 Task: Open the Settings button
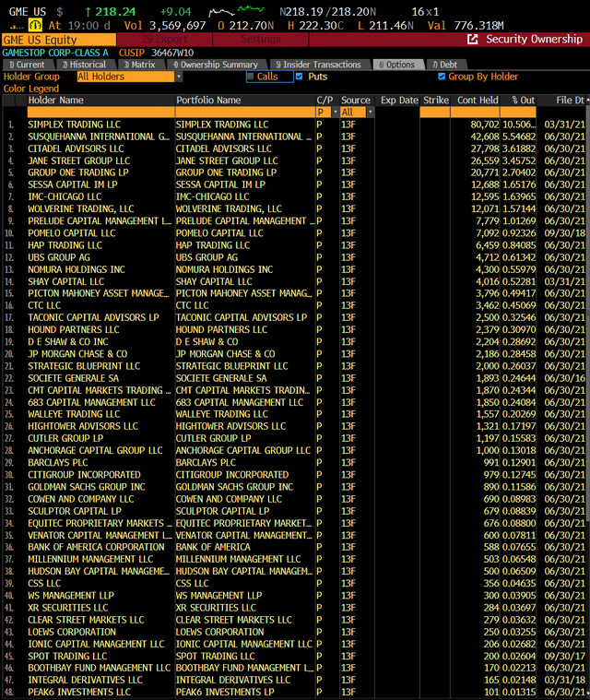(261, 40)
